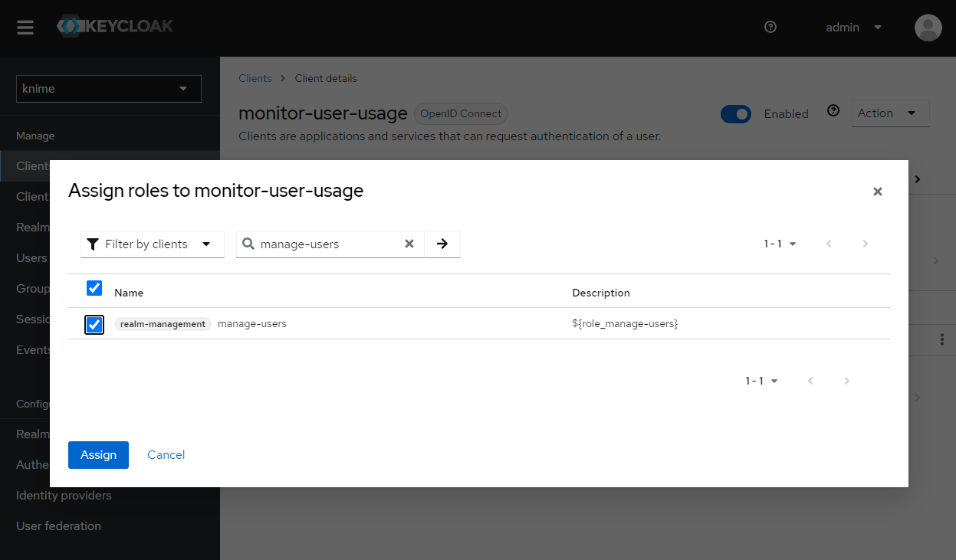956x560 pixels.
Task: Toggle the select-all header checkbox
Action: 94,288
